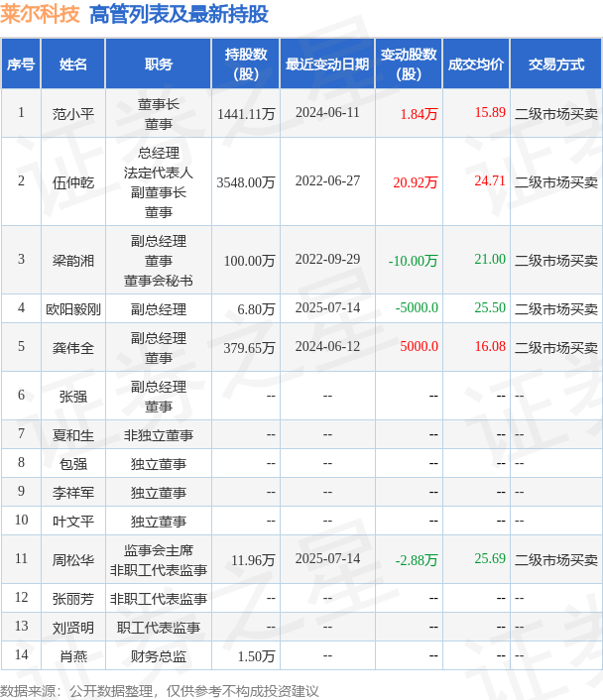Image resolution: width=603 pixels, height=700 pixels.
Task: Click the 数据来源 footer note
Action: (x=159, y=691)
